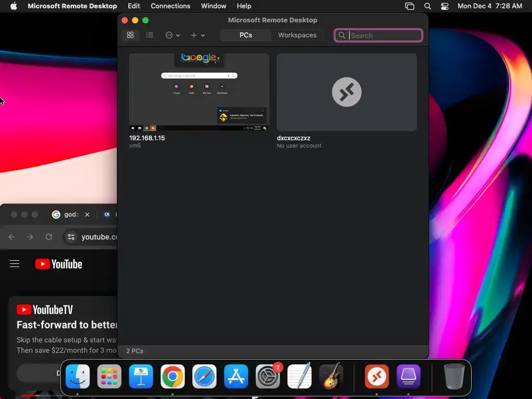Open GarageBand from the Dock

331,376
